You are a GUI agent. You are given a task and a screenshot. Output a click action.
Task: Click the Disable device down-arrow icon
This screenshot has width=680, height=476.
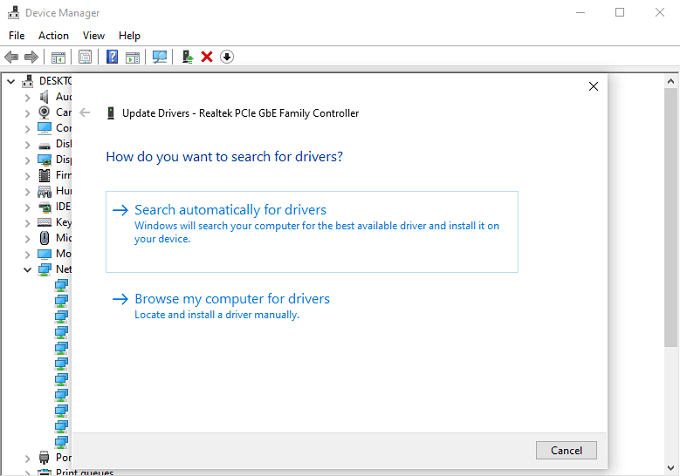pos(227,57)
